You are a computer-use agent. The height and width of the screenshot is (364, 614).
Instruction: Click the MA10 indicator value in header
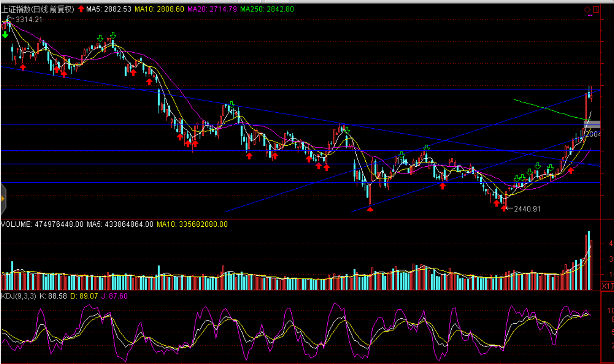[159, 9]
